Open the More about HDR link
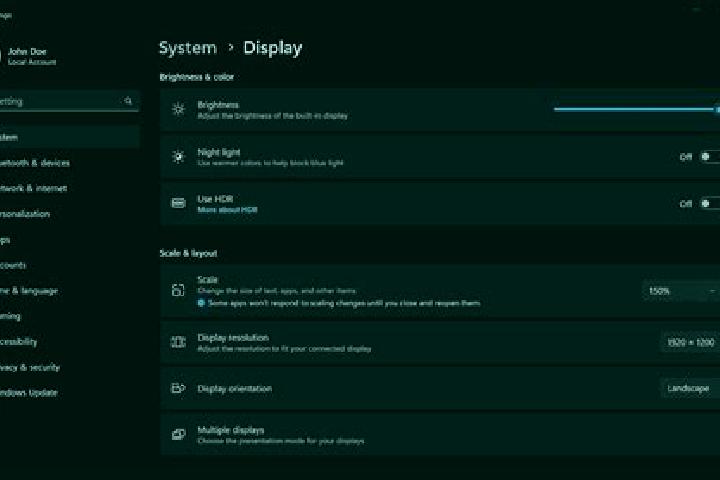Image resolution: width=720 pixels, height=480 pixels. click(227, 210)
